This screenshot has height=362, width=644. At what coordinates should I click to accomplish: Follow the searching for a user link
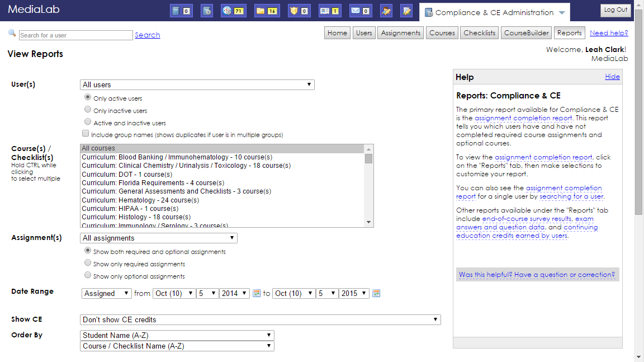(x=571, y=196)
